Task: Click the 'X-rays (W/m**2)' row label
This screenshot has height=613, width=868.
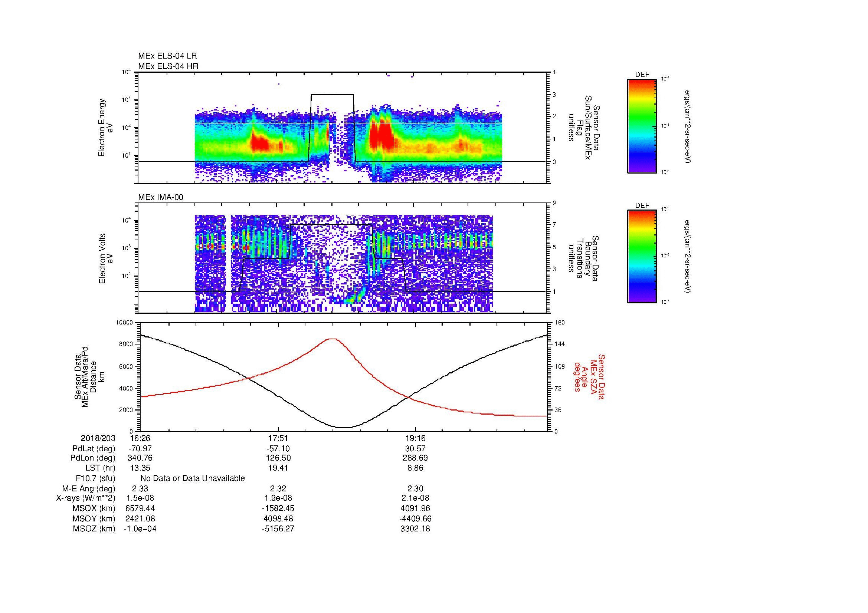Action: point(86,498)
